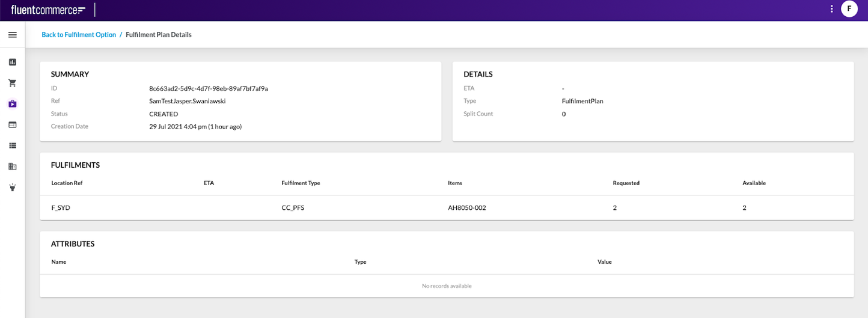Select the highlighted purple bag sidebar icon
Image resolution: width=868 pixels, height=318 pixels.
coord(12,104)
